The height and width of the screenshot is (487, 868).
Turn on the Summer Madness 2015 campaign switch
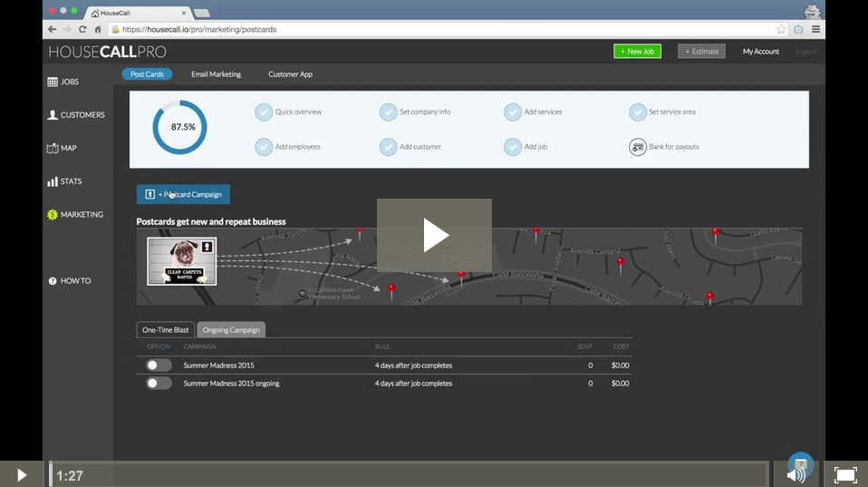(x=159, y=365)
